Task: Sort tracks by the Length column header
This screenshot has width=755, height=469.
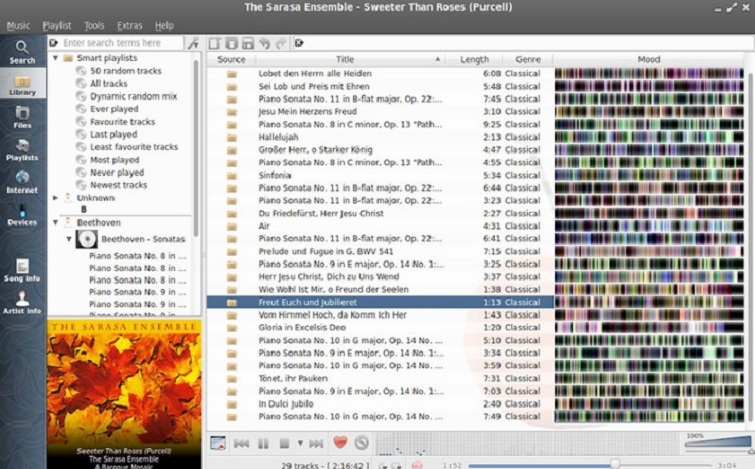Action: pos(474,59)
